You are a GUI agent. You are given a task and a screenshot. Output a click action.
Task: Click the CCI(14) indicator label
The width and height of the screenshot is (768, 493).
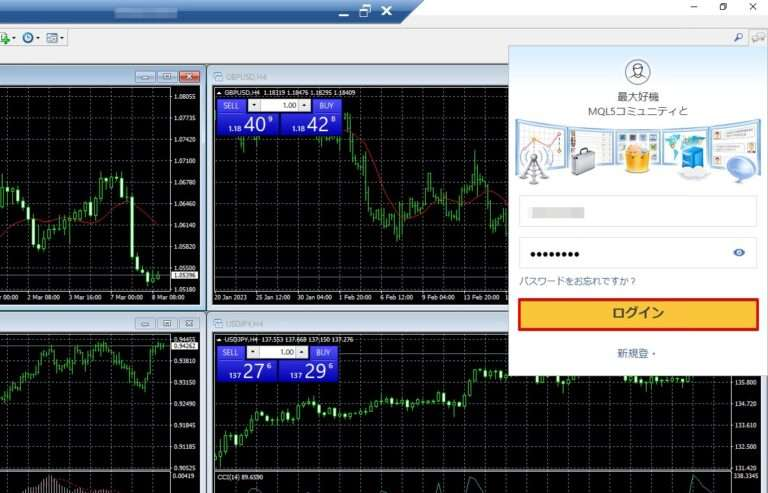240,477
